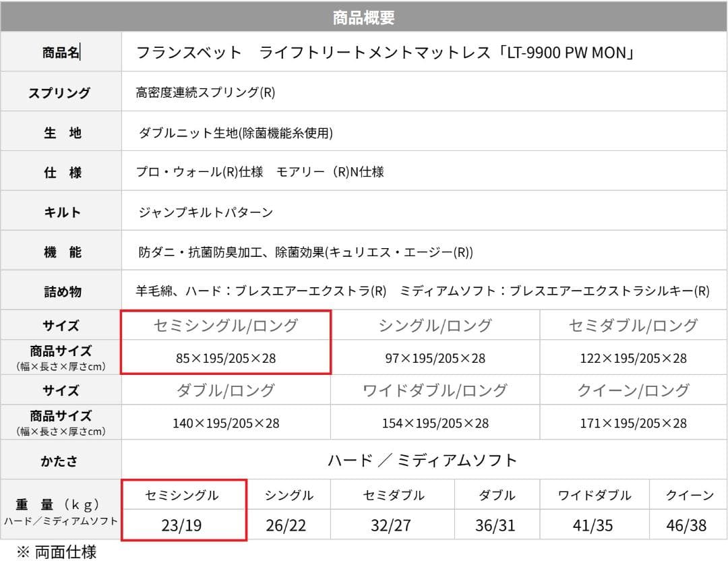Select the 高密度連続スプリング(R) value
The image size is (728, 561).
[x=206, y=93]
